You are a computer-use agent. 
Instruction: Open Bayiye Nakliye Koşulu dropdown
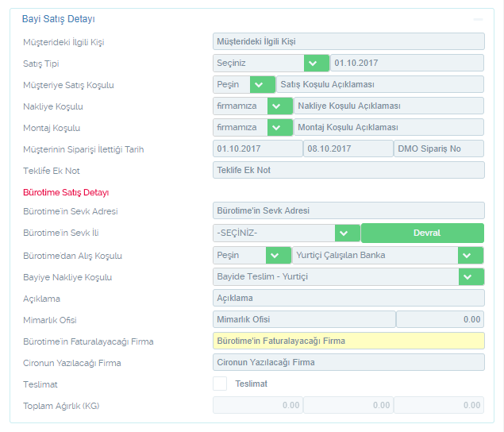pyautogui.click(x=471, y=277)
